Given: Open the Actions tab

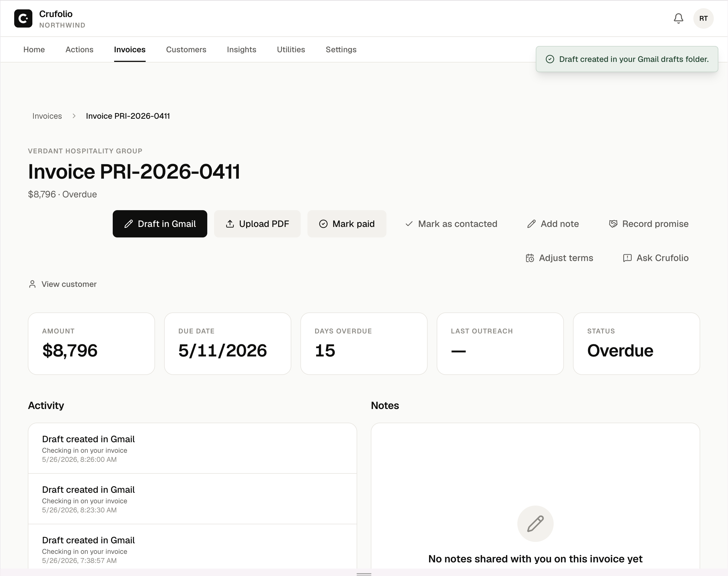Looking at the screenshot, I should pos(79,50).
